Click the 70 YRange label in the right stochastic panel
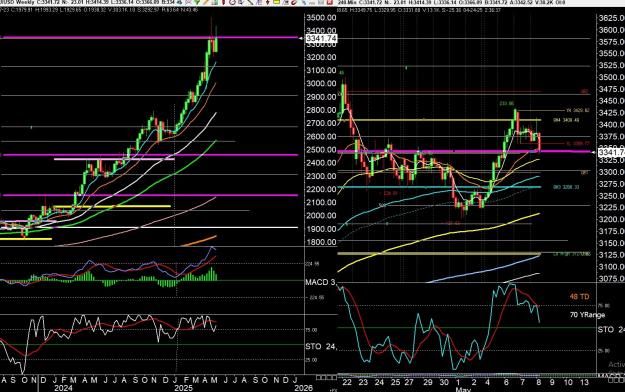This screenshot has height=392, width=625. pos(588,315)
